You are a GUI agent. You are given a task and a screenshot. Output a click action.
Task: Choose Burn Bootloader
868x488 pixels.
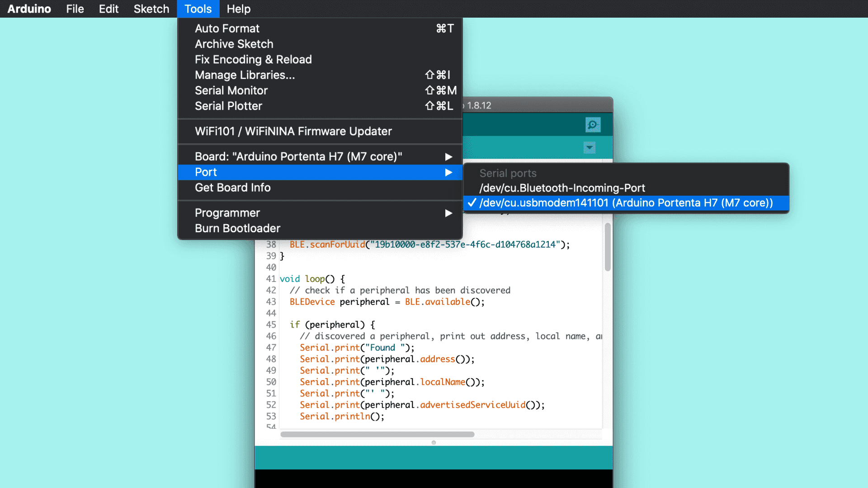click(237, 228)
